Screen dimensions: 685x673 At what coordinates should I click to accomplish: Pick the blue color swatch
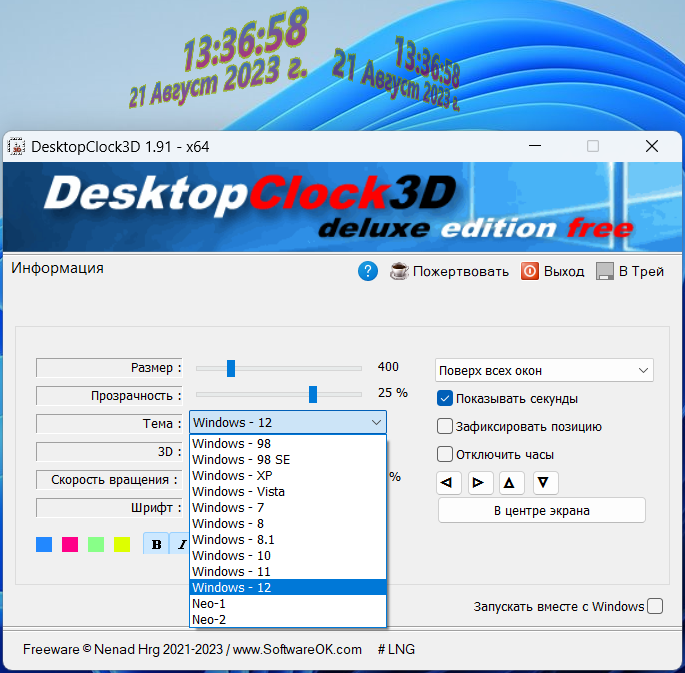coord(44,544)
